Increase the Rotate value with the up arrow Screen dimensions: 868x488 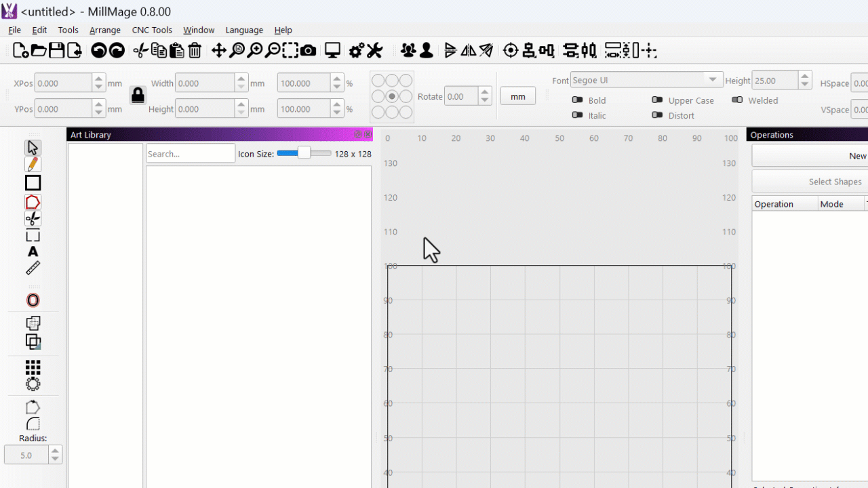click(x=484, y=91)
